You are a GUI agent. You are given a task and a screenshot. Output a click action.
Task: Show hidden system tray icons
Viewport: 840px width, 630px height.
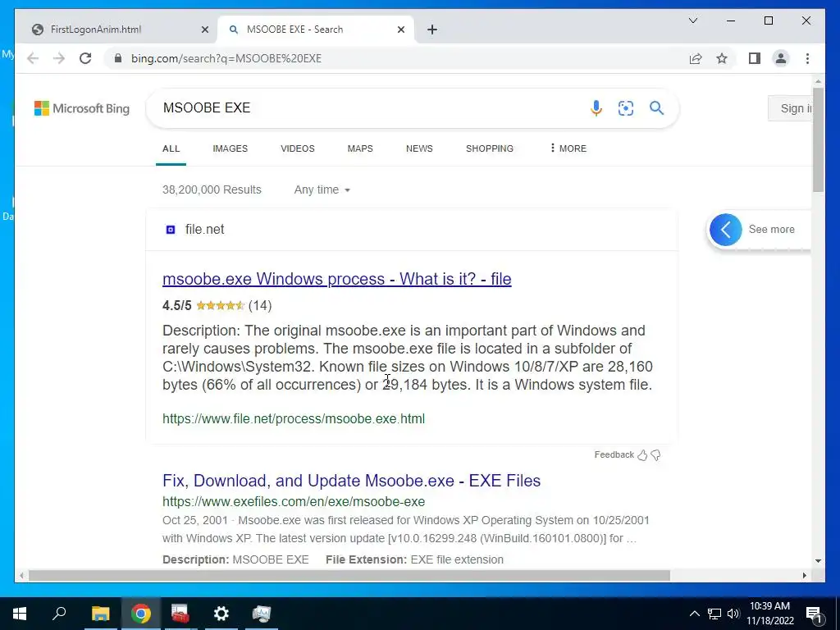[694, 614]
